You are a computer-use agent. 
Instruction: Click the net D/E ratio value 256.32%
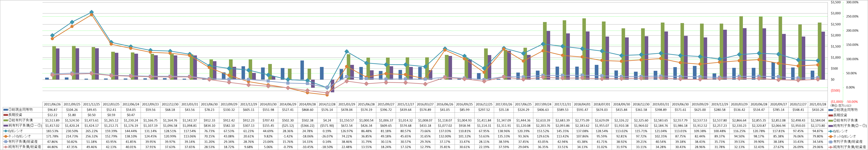pyautogui.click(x=92, y=136)
